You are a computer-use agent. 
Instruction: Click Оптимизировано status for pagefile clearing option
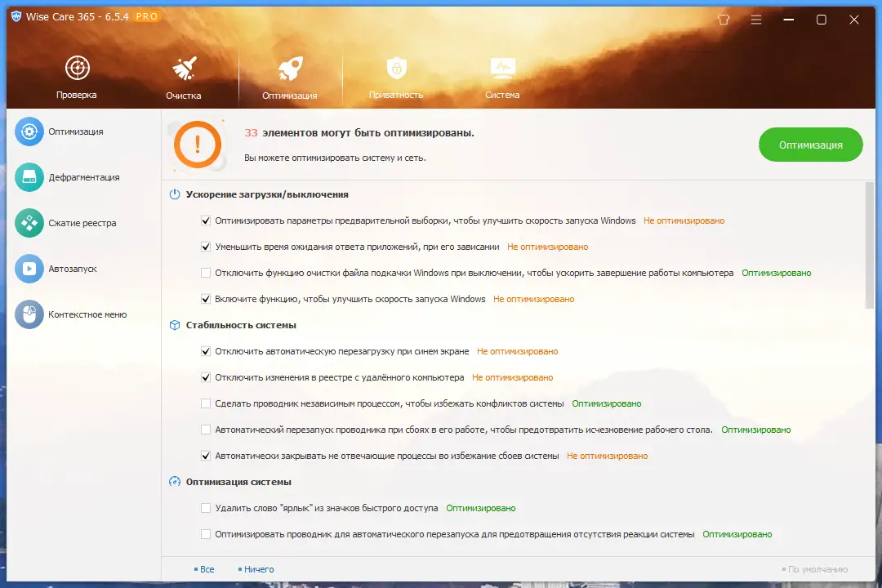pos(777,273)
